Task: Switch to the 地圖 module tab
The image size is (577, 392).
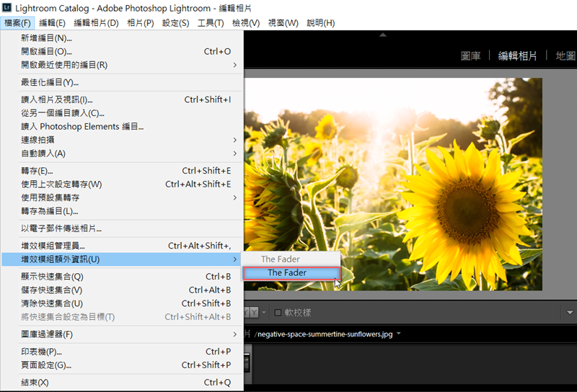Action: coord(565,55)
